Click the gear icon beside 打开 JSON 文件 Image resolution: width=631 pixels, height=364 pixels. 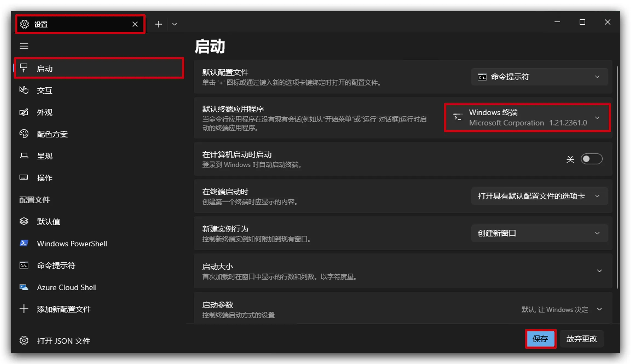click(x=24, y=340)
